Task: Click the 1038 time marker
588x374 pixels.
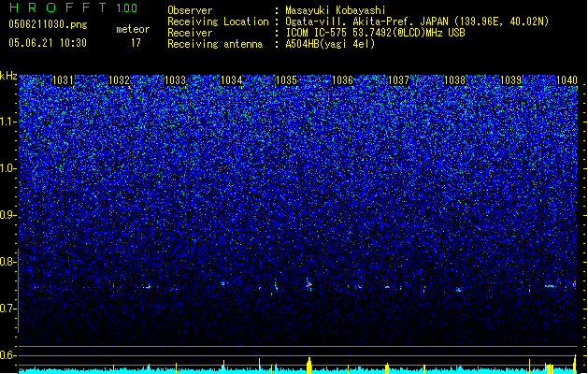Action: click(454, 80)
